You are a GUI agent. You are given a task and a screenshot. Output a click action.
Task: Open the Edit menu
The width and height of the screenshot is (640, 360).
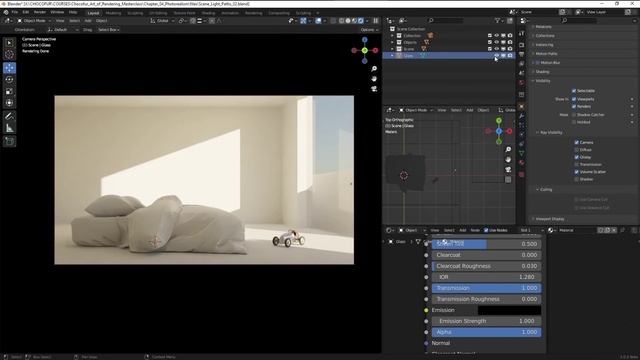point(26,12)
